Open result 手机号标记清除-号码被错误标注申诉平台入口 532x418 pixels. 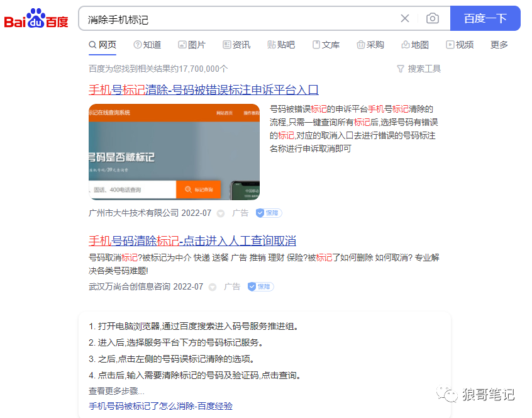[x=204, y=90]
